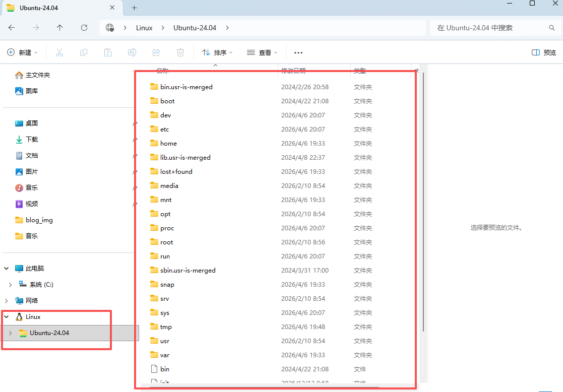Collapse the Linux tree node
The height and width of the screenshot is (392, 563).
pyautogui.click(x=7, y=316)
